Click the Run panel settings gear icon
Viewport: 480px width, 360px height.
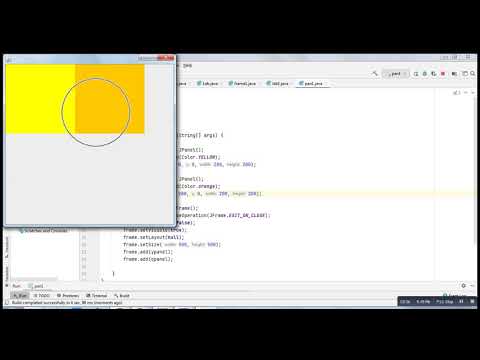pos(463,286)
